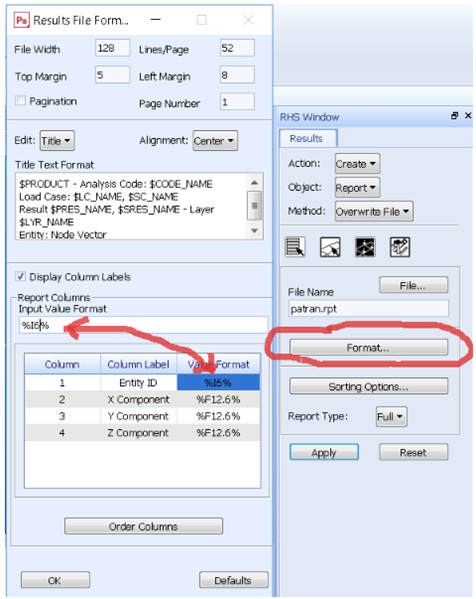Click the Display Attributes mesh icon
This screenshot has width=476, height=599.
pyautogui.click(x=365, y=247)
